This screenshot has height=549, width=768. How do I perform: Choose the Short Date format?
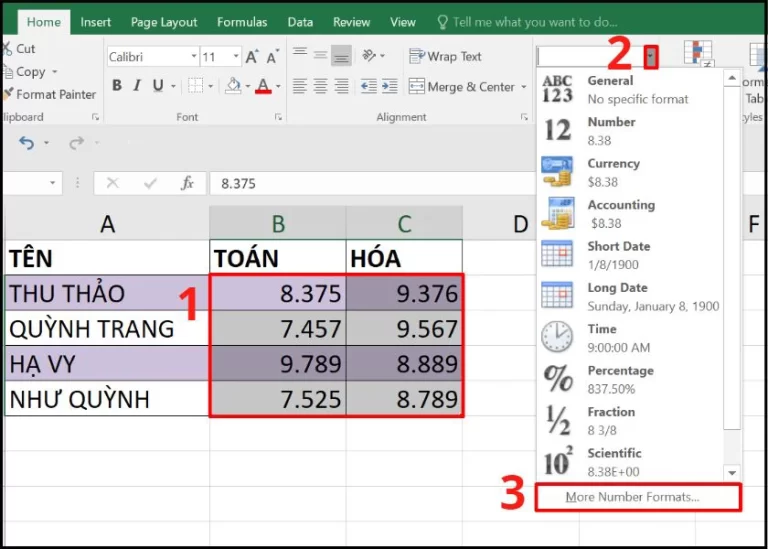coord(630,255)
